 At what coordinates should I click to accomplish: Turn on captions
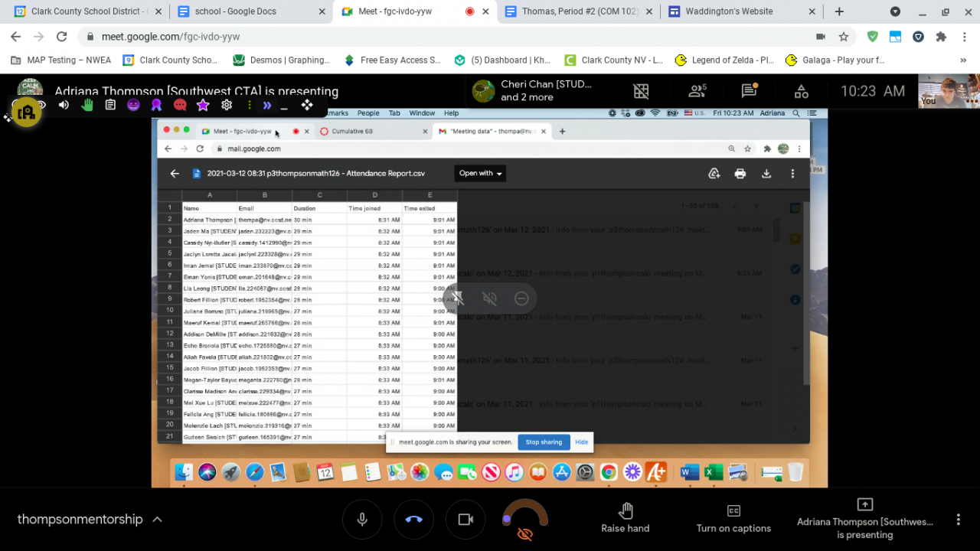click(733, 518)
